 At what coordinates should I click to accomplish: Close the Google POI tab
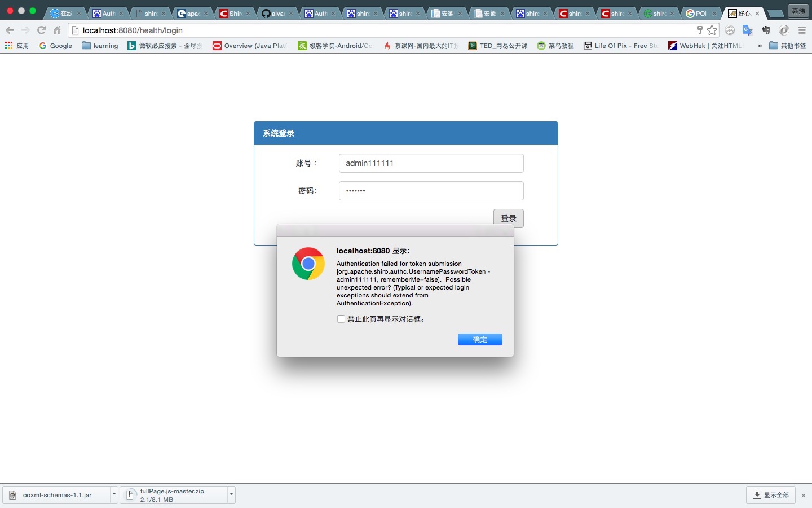(x=714, y=14)
